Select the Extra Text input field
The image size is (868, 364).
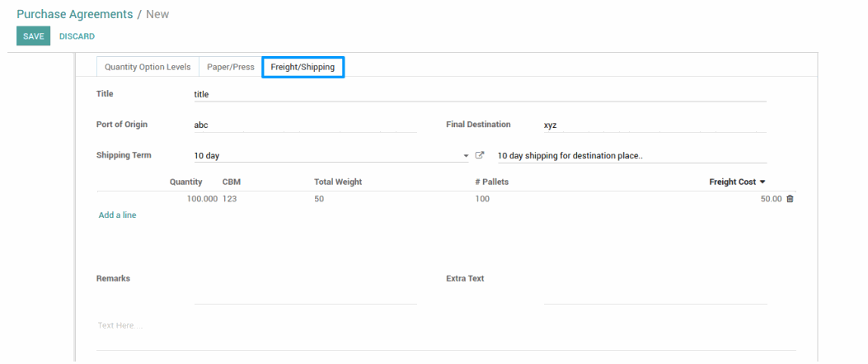pyautogui.click(x=655, y=295)
